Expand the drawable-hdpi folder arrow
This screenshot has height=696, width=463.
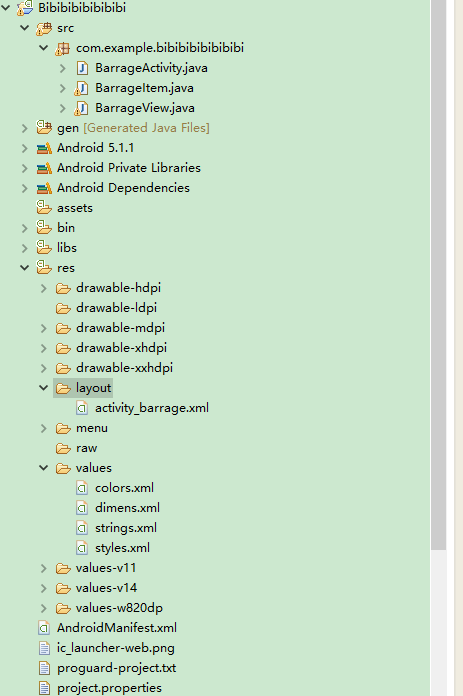click(44, 288)
